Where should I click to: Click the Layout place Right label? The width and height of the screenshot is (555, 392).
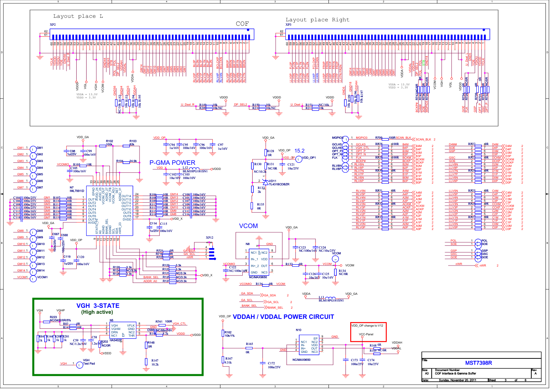(x=317, y=20)
